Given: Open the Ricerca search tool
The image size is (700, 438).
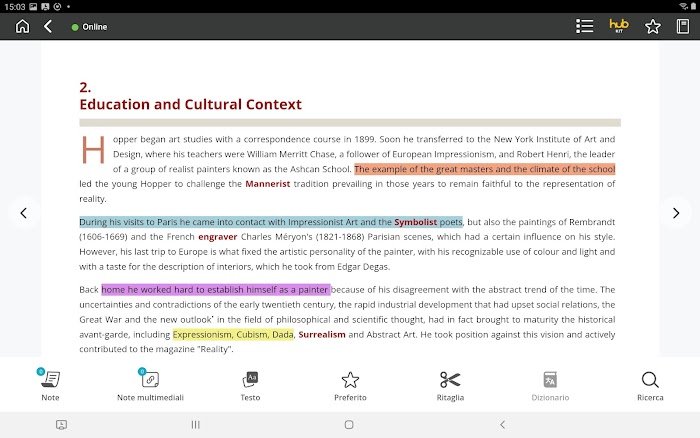Looking at the screenshot, I should pyautogui.click(x=650, y=385).
